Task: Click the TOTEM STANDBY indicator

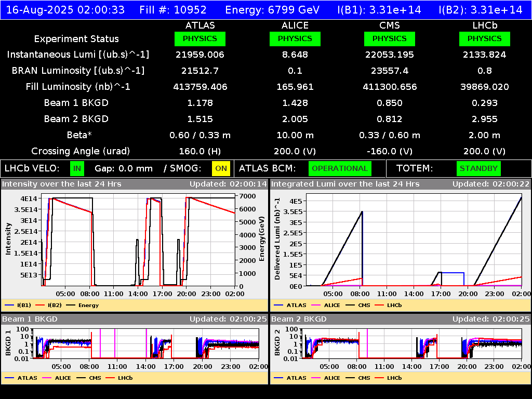Action: click(478, 169)
